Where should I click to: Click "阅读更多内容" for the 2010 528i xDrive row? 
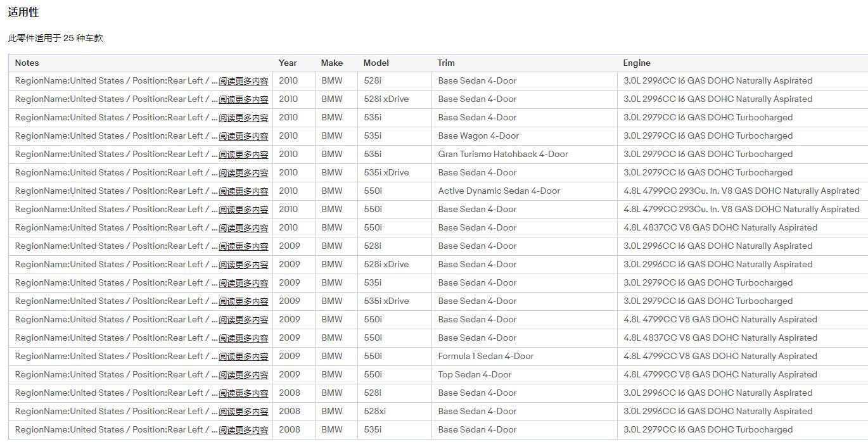point(243,99)
